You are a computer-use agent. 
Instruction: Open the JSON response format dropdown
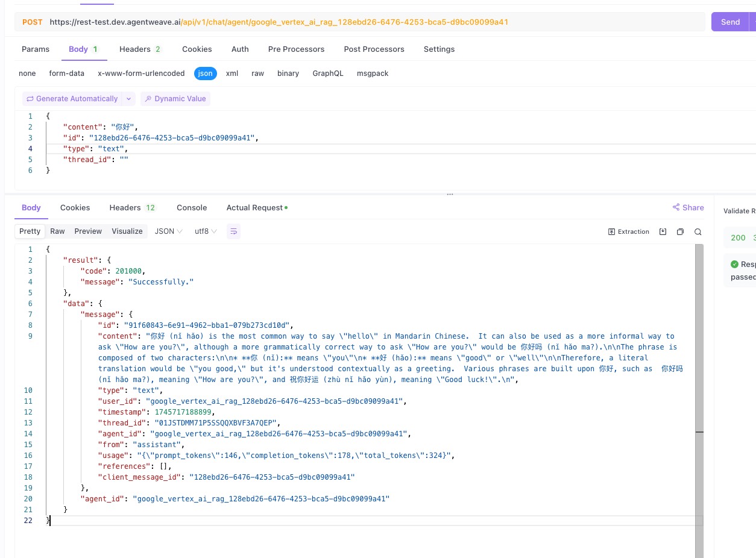tap(168, 231)
